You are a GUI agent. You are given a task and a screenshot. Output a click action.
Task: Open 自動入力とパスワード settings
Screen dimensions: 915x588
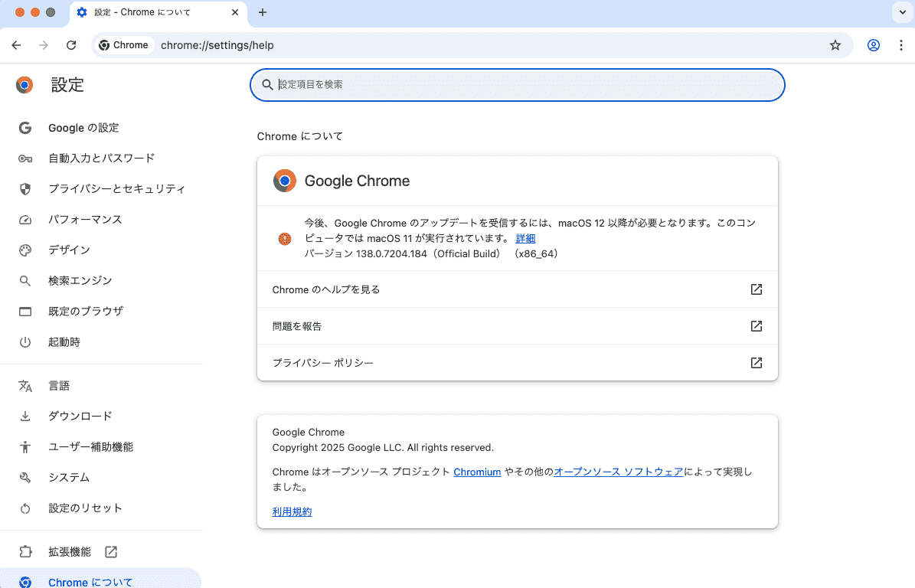pyautogui.click(x=102, y=158)
